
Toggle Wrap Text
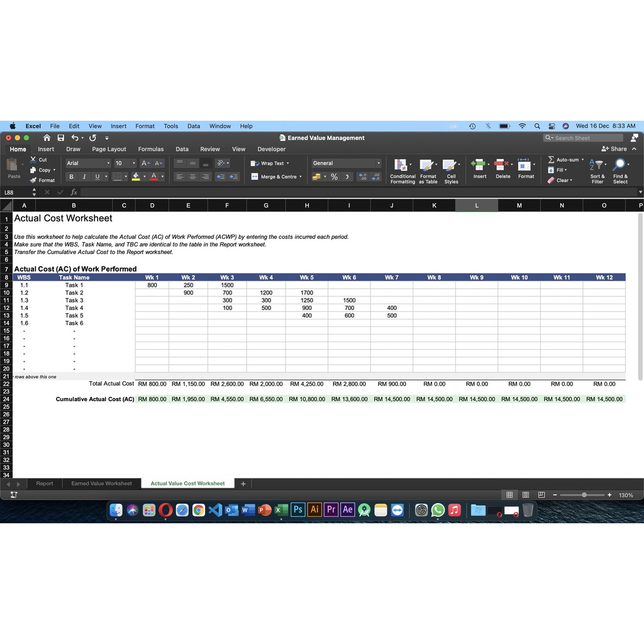(x=270, y=163)
